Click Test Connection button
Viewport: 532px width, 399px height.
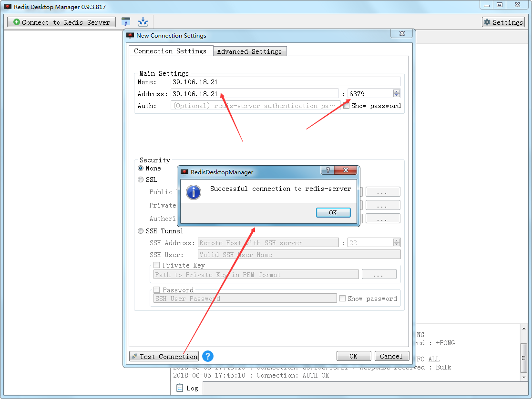point(164,356)
